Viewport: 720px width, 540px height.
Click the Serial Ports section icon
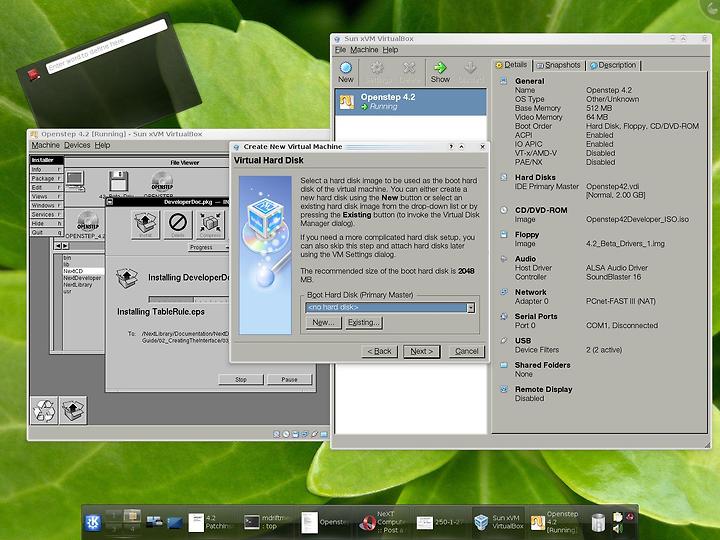coord(504,316)
